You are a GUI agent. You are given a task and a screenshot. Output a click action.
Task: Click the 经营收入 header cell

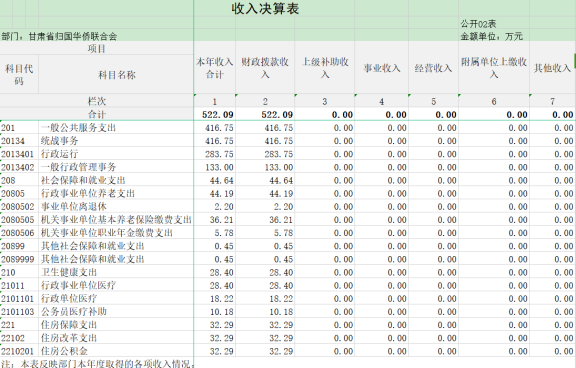(433, 68)
